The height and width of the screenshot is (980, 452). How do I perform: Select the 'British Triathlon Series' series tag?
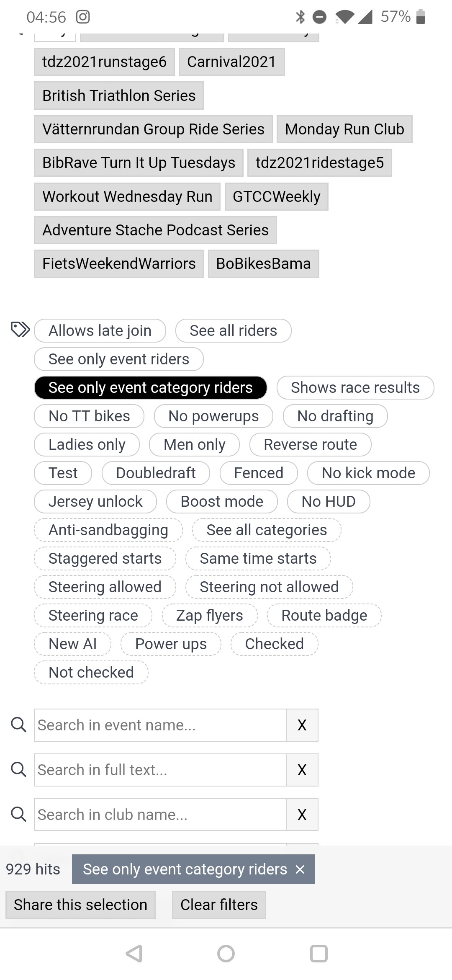pyautogui.click(x=119, y=95)
